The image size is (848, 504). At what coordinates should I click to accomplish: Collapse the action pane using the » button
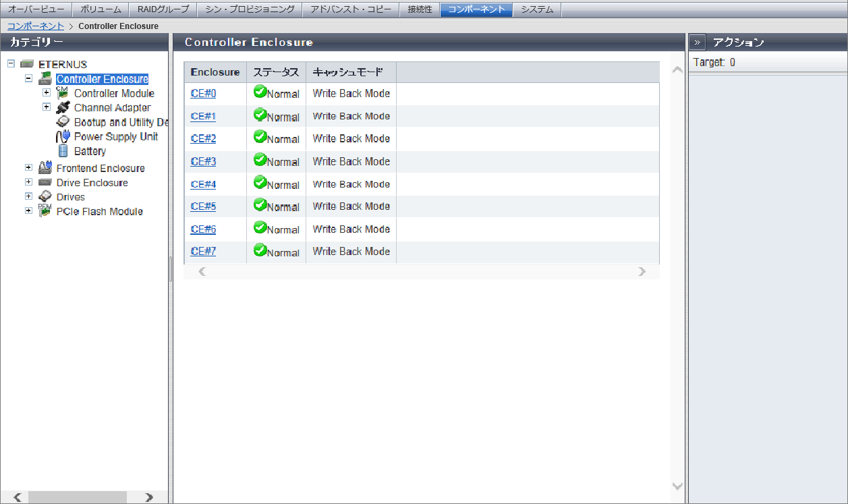click(697, 43)
